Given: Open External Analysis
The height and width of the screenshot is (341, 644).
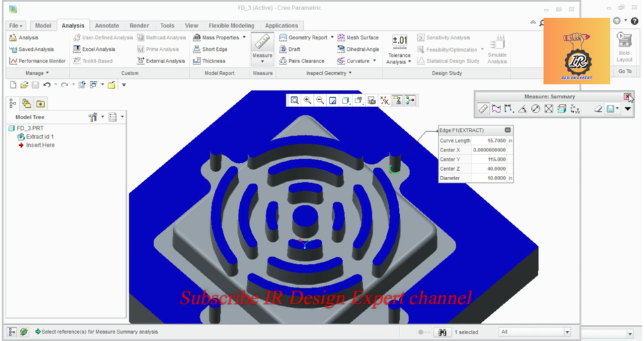Looking at the screenshot, I should click(x=160, y=61).
